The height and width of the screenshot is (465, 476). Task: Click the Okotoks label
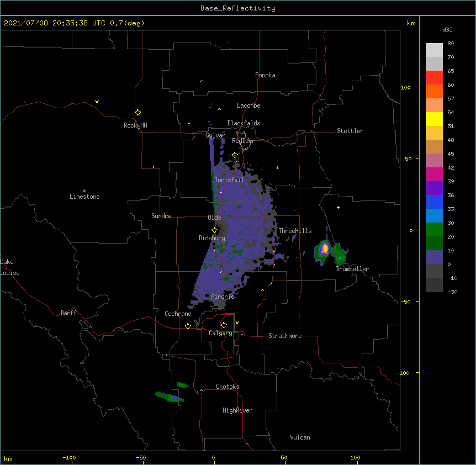tap(228, 387)
